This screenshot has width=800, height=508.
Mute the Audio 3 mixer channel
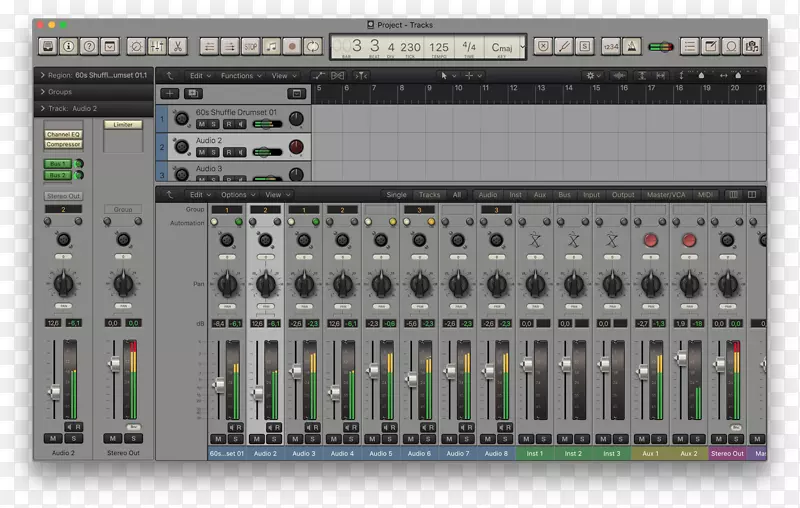[x=296, y=439]
